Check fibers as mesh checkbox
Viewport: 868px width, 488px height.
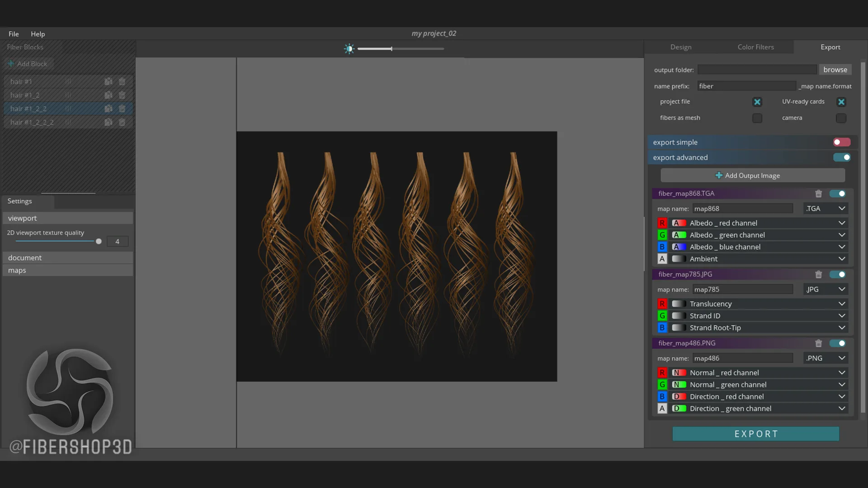click(757, 118)
